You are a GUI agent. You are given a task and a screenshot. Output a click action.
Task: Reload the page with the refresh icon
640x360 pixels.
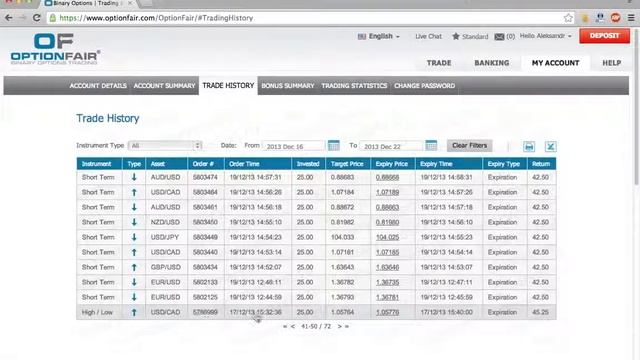point(37,18)
